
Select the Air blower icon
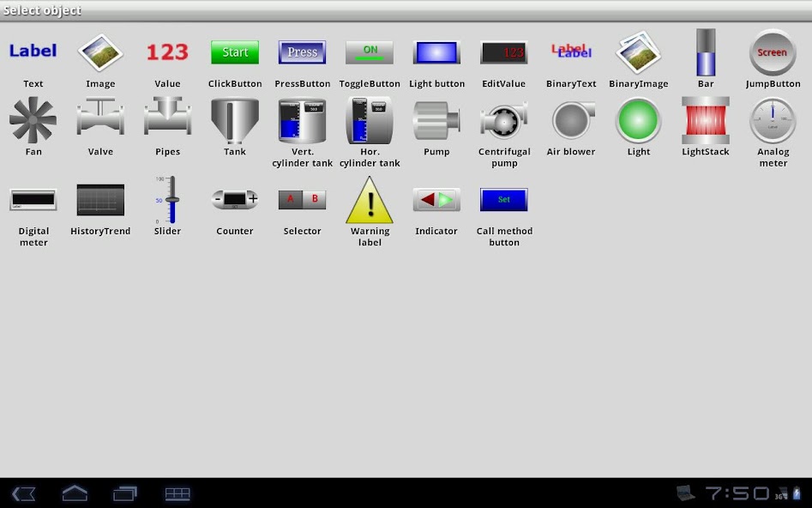[572, 120]
